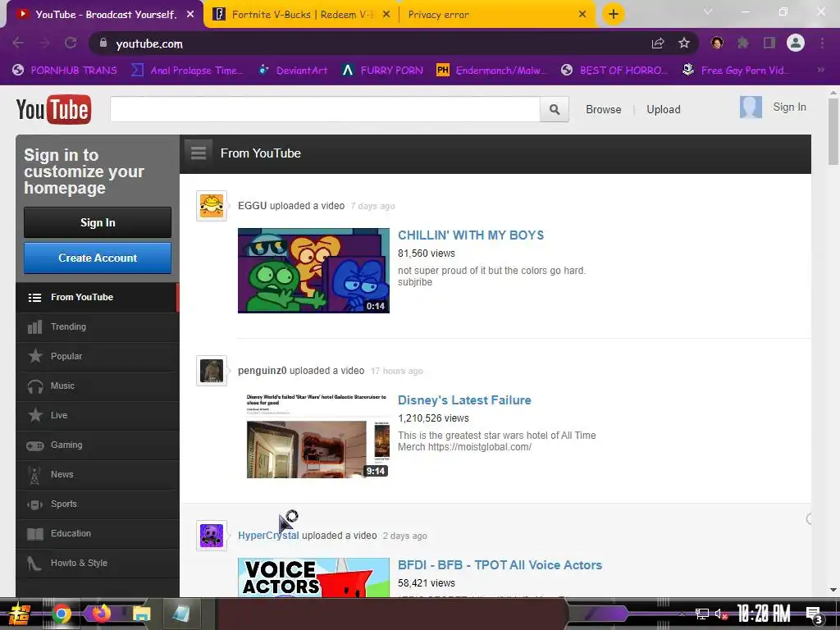Click the EGGU channel name
The height and width of the screenshot is (630, 840).
coord(252,206)
